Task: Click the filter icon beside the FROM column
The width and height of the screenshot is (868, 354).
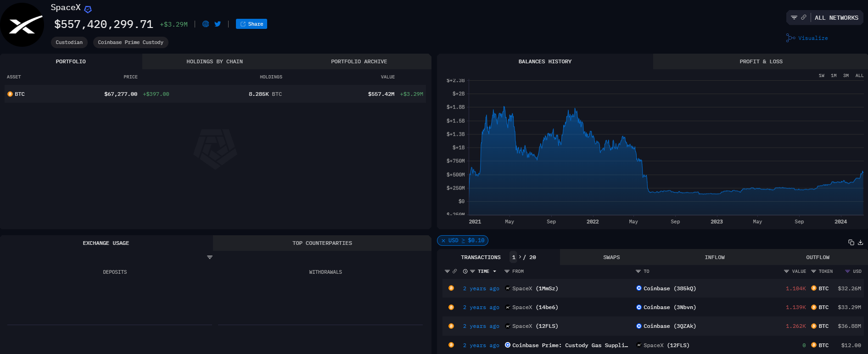Action: (507, 271)
